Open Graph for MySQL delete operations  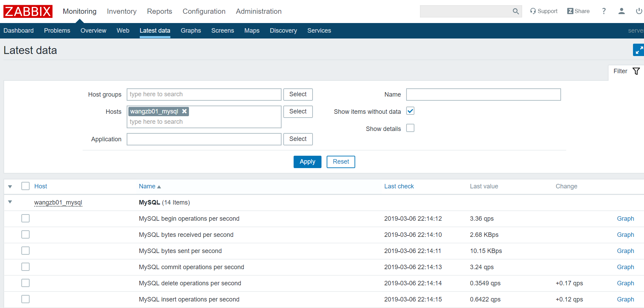(x=625, y=283)
